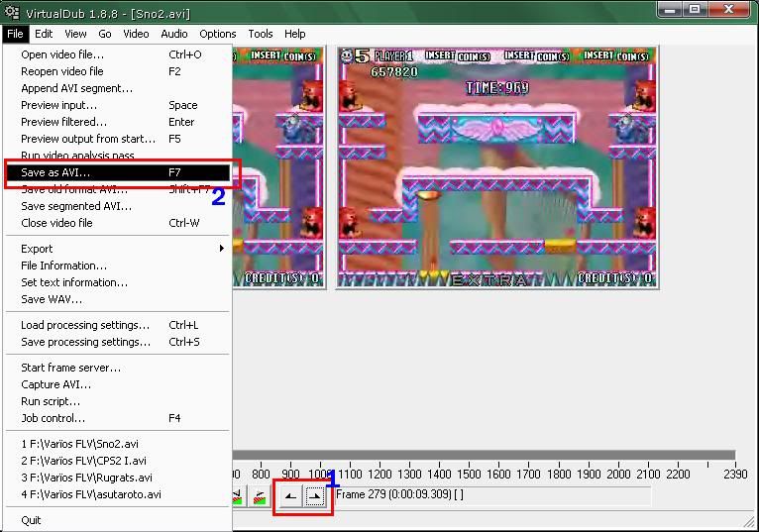Click the input video pane on the left
Screen dimensions: 759x532
pyautogui.click(x=278, y=168)
